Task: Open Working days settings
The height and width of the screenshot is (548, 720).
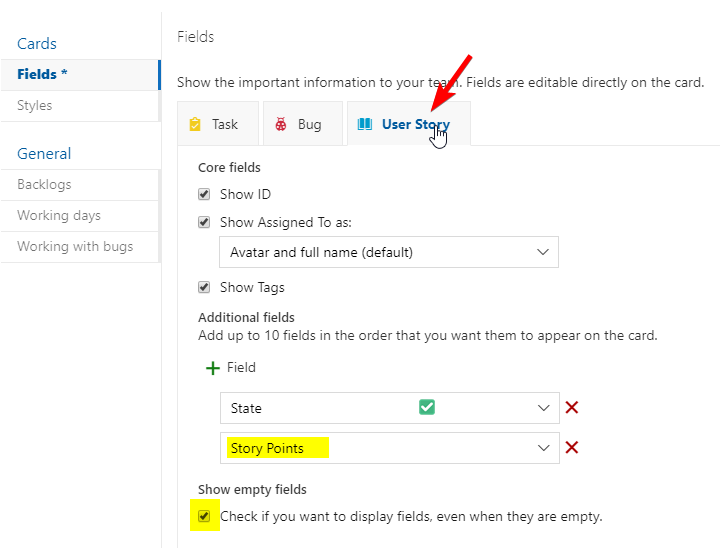Action: point(59,215)
